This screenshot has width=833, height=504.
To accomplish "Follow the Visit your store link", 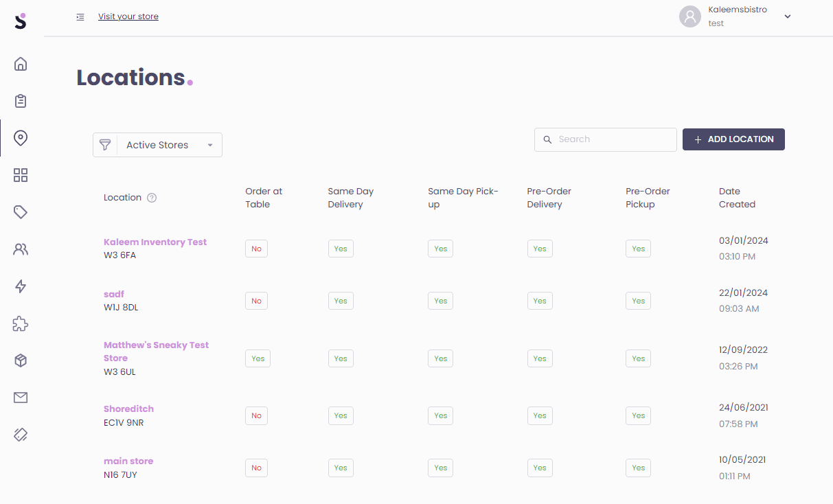I will [x=128, y=16].
